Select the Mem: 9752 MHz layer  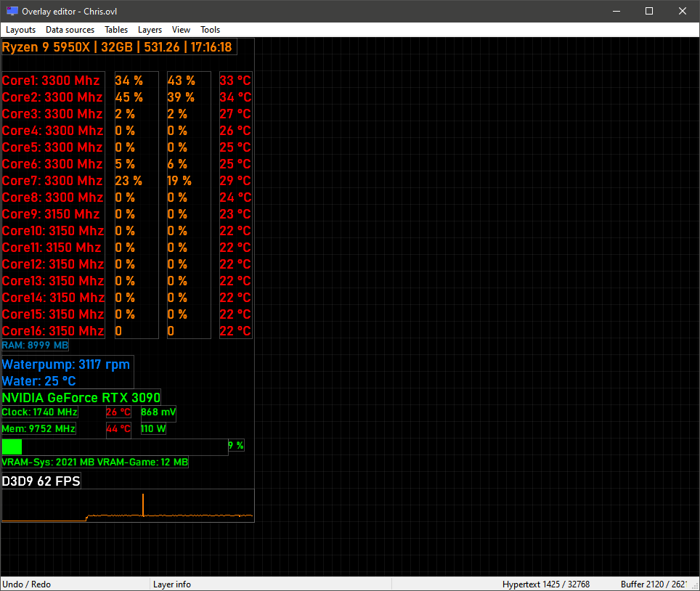coord(38,428)
